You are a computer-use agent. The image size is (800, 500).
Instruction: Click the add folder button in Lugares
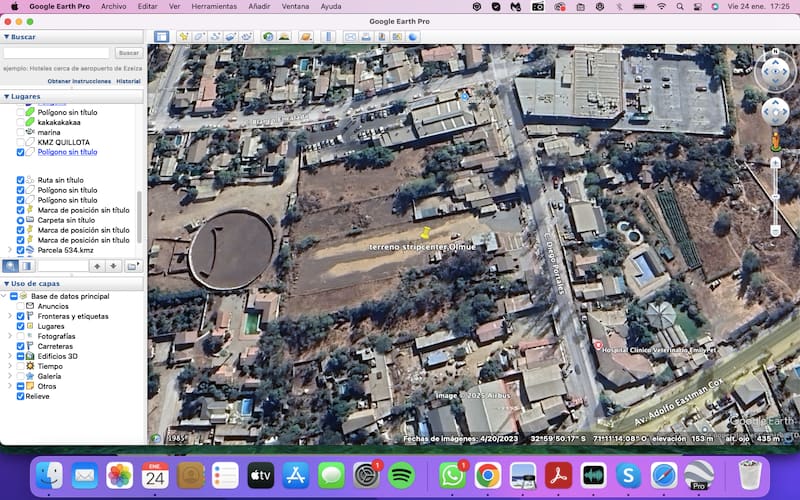[133, 266]
